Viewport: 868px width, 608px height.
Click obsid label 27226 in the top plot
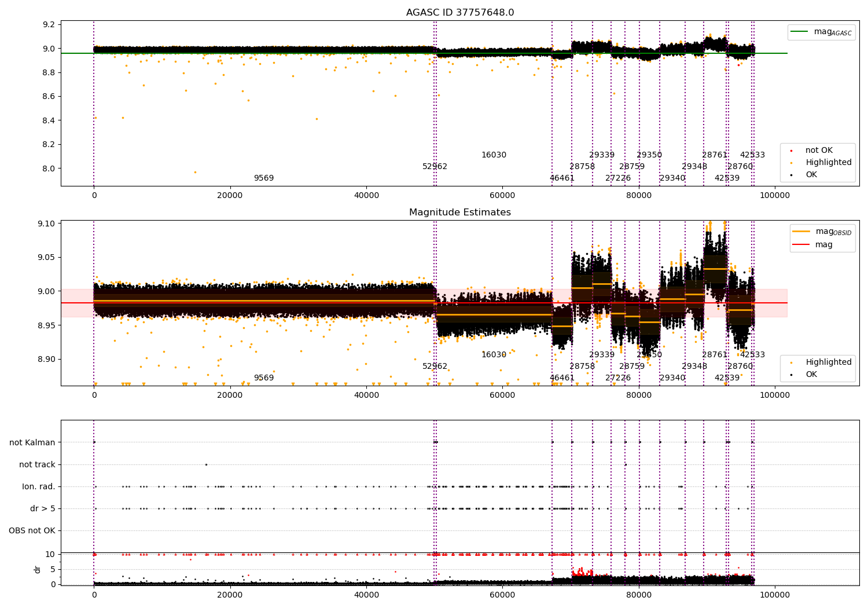click(618, 178)
